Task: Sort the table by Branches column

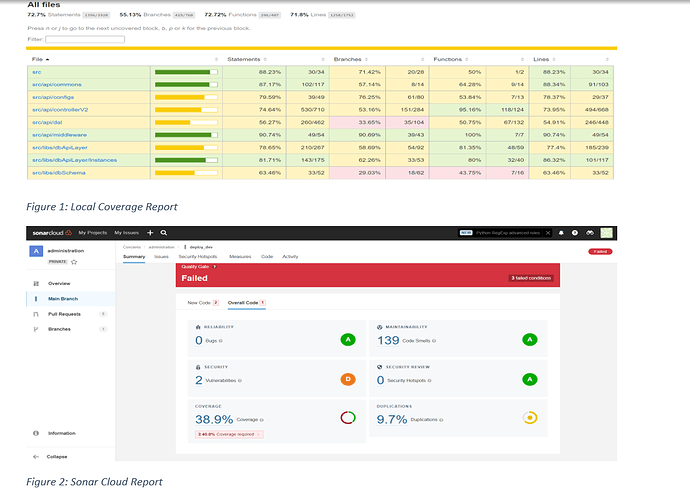Action: [350, 59]
